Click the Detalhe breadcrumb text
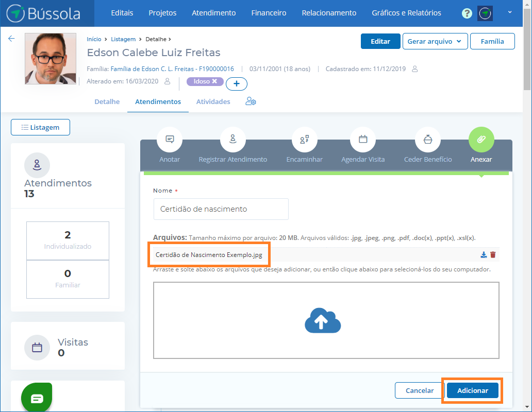The height and width of the screenshot is (412, 532). [156, 39]
